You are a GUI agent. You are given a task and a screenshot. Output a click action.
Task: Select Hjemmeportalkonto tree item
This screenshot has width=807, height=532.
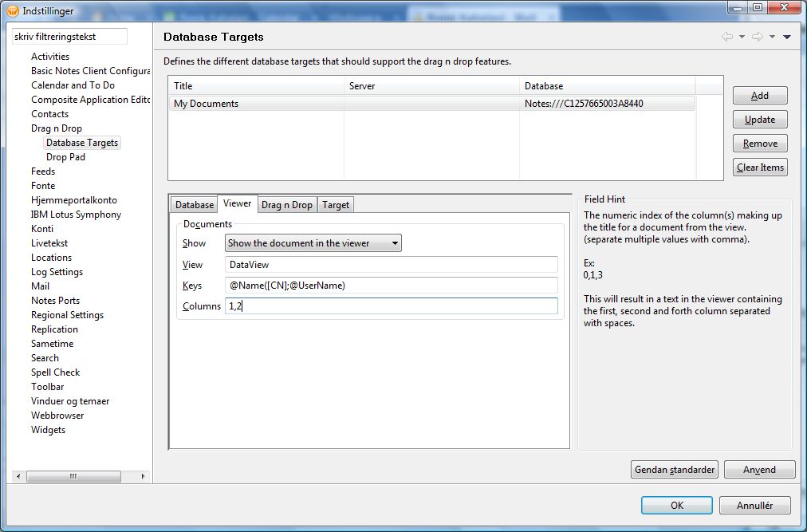pyautogui.click(x=73, y=200)
